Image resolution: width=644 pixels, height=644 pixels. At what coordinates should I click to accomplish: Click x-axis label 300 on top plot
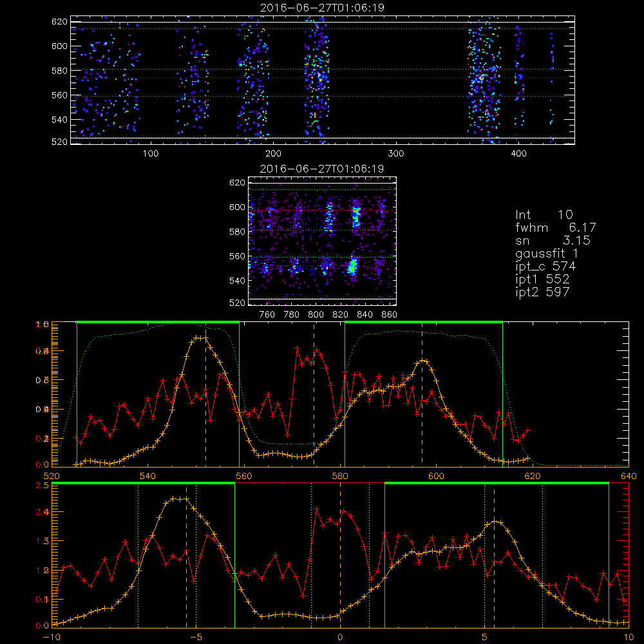point(396,154)
